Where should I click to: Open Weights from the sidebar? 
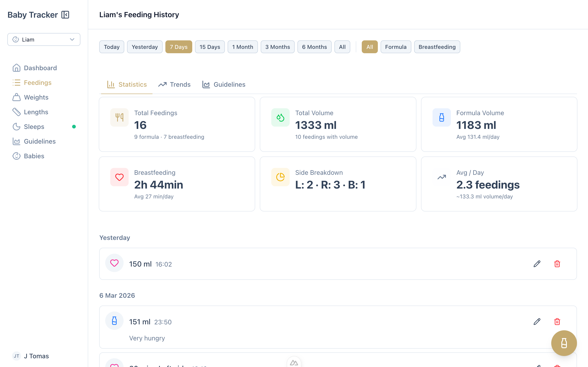(x=36, y=97)
